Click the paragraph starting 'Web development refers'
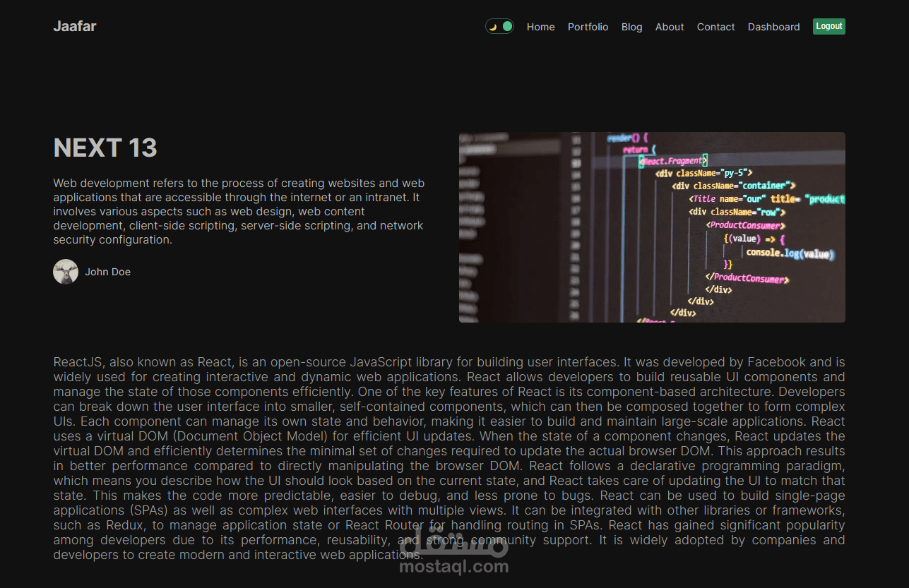909x588 pixels. click(239, 211)
